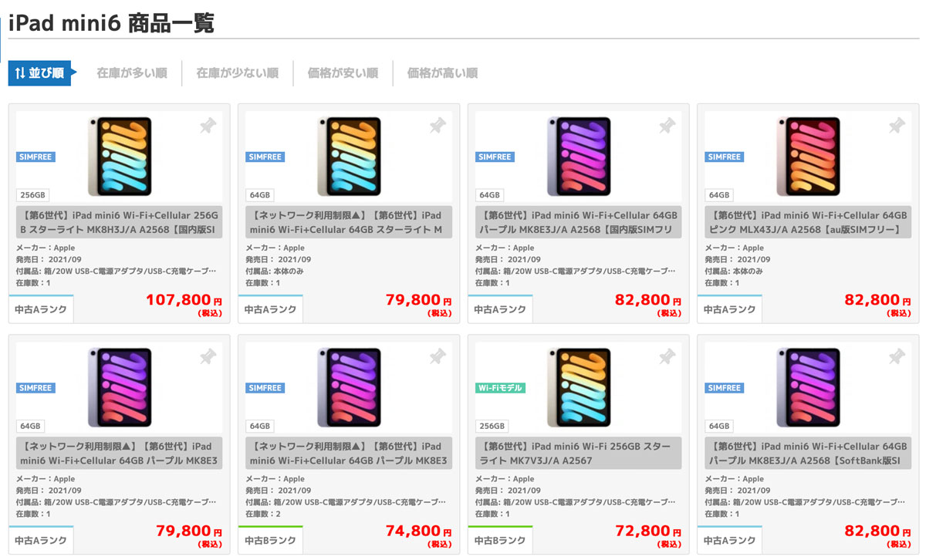View the 107,800円 Starlight iPad image
The image size is (926, 560).
[x=120, y=157]
